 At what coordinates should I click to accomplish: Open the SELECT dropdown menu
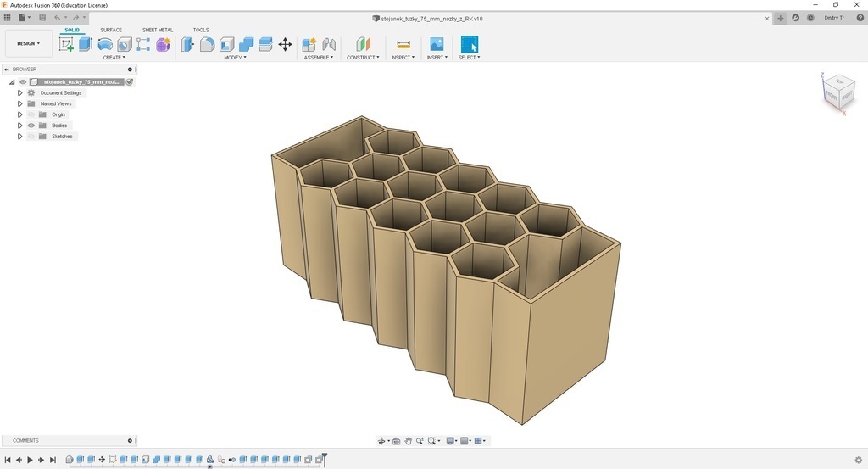point(470,58)
